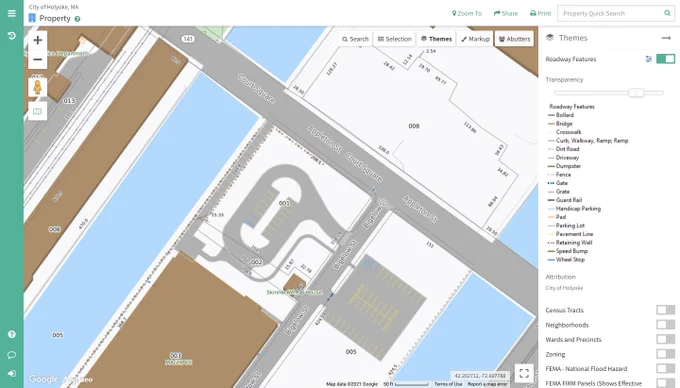Screen dimensions: 680x388
Task: Turn on Wards and Precincts theme
Action: pyautogui.click(x=665, y=339)
